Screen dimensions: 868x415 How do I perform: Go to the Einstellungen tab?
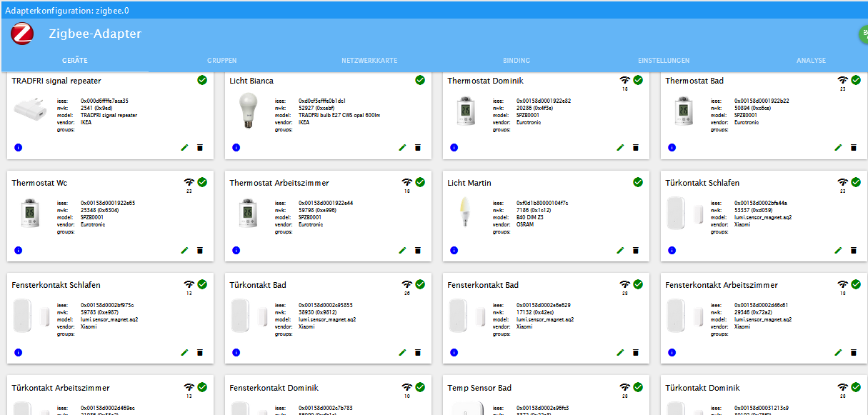(x=664, y=61)
